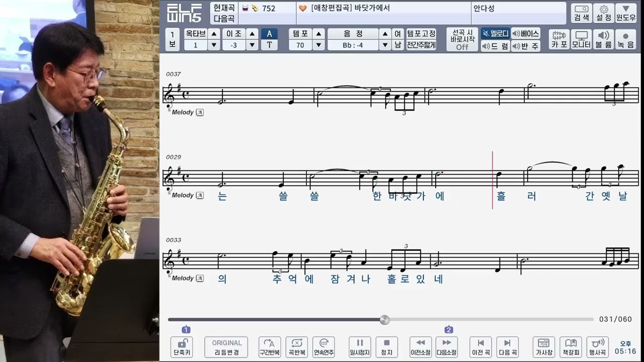Pause playback with 일시정지
The width and height of the screenshot is (644, 362).
click(360, 347)
